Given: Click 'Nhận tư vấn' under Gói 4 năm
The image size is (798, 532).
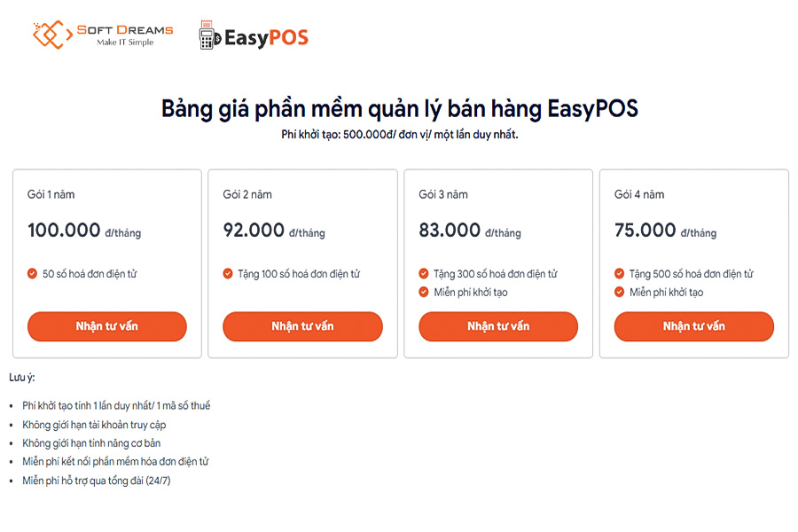Looking at the screenshot, I should tap(693, 326).
